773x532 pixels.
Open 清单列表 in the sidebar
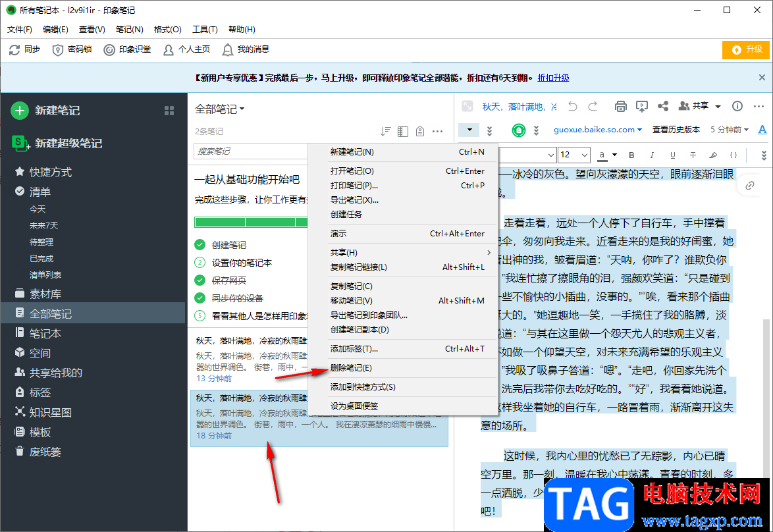click(45, 275)
